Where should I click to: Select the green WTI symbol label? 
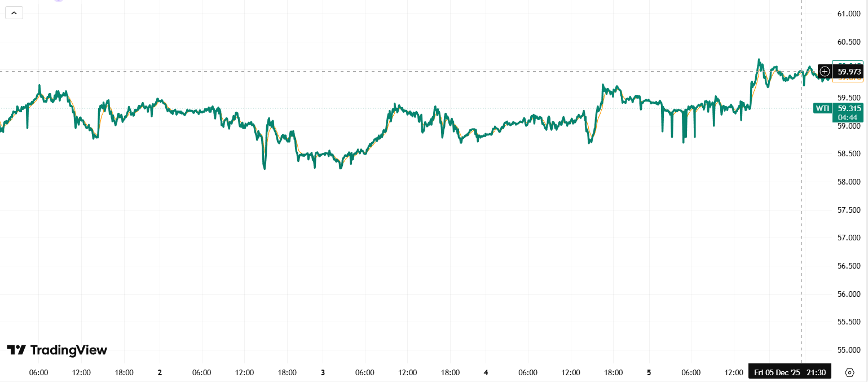pos(822,108)
